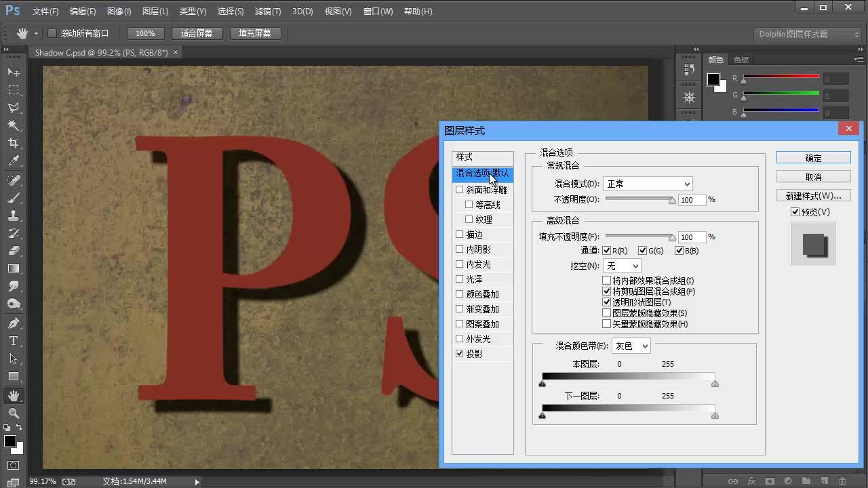Click 取消 button
This screenshot has height=488, width=868.
point(813,177)
